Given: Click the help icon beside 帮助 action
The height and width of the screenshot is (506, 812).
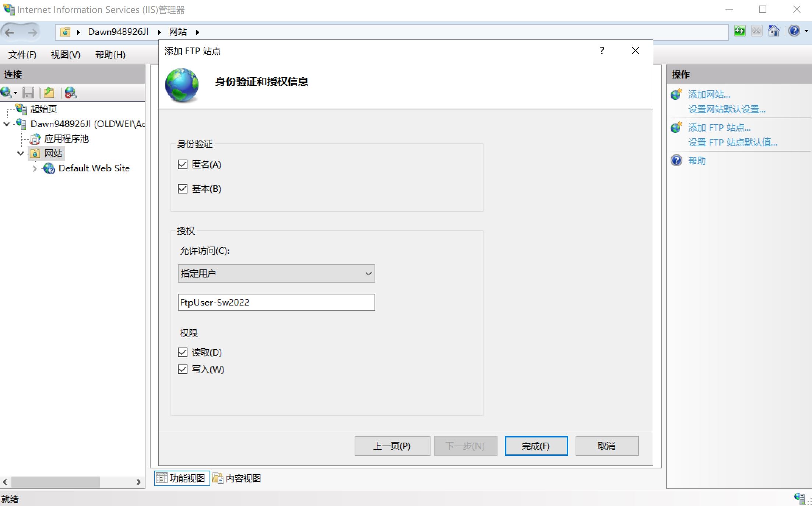Looking at the screenshot, I should 676,161.
